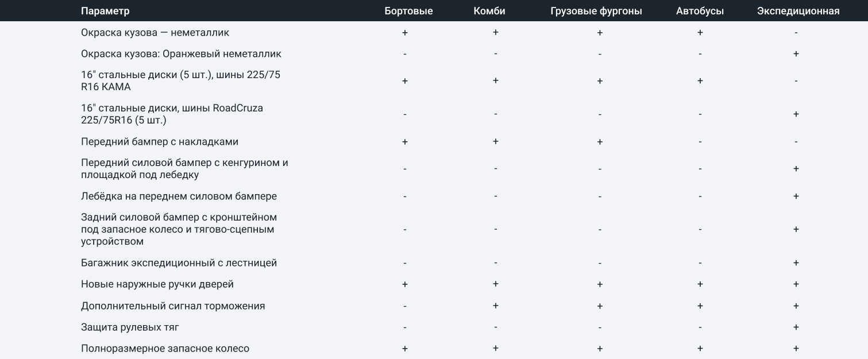Click the Бортовые column header

408,11
